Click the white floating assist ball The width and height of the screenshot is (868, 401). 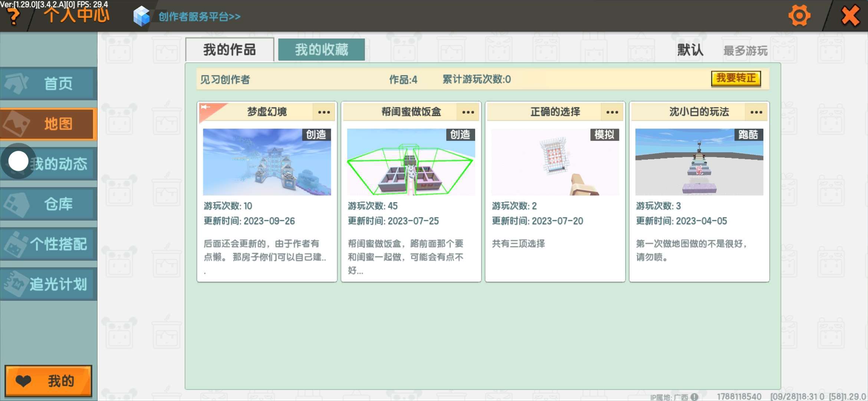coord(18,161)
